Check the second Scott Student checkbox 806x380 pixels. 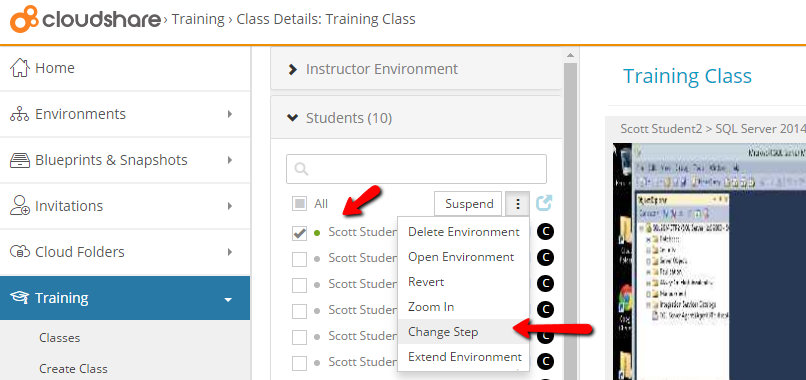pyautogui.click(x=299, y=259)
